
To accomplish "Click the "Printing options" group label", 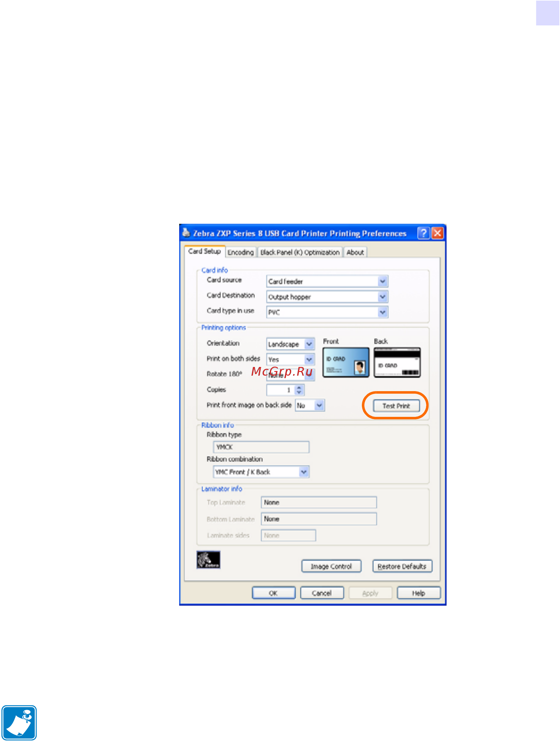I will click(224, 328).
